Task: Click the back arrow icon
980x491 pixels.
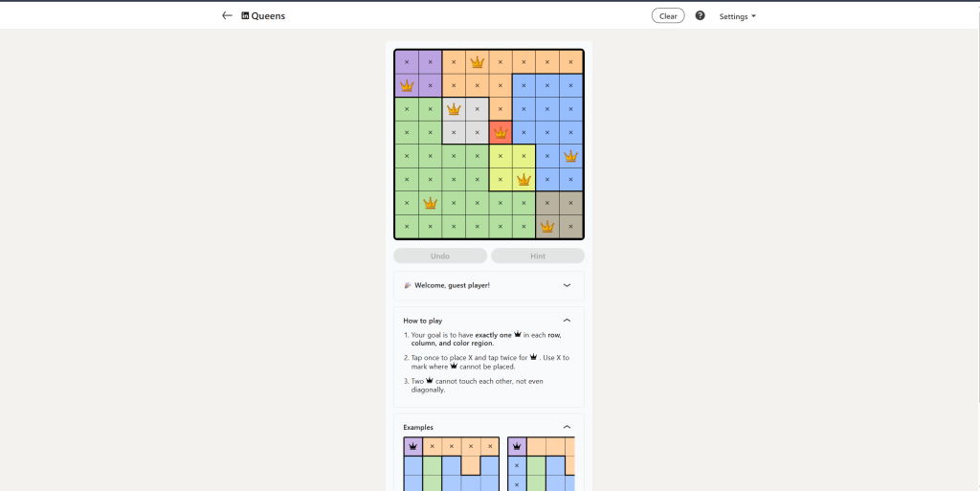Action: pos(227,15)
